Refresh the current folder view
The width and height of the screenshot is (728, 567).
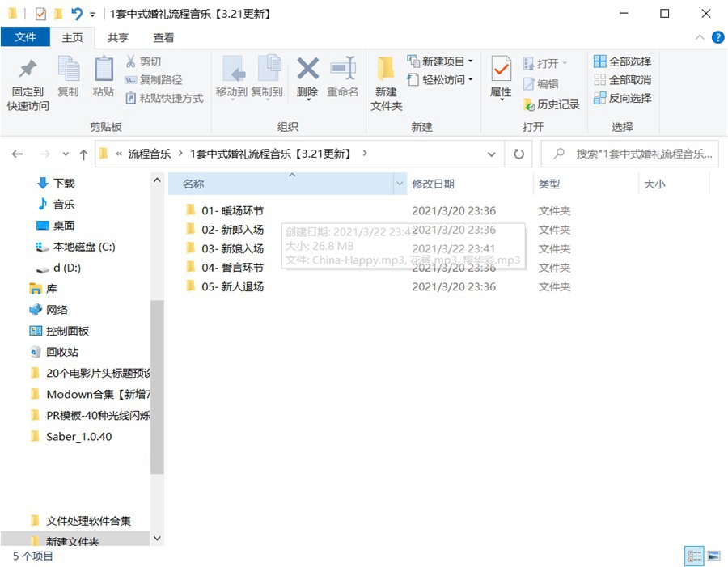tap(518, 154)
